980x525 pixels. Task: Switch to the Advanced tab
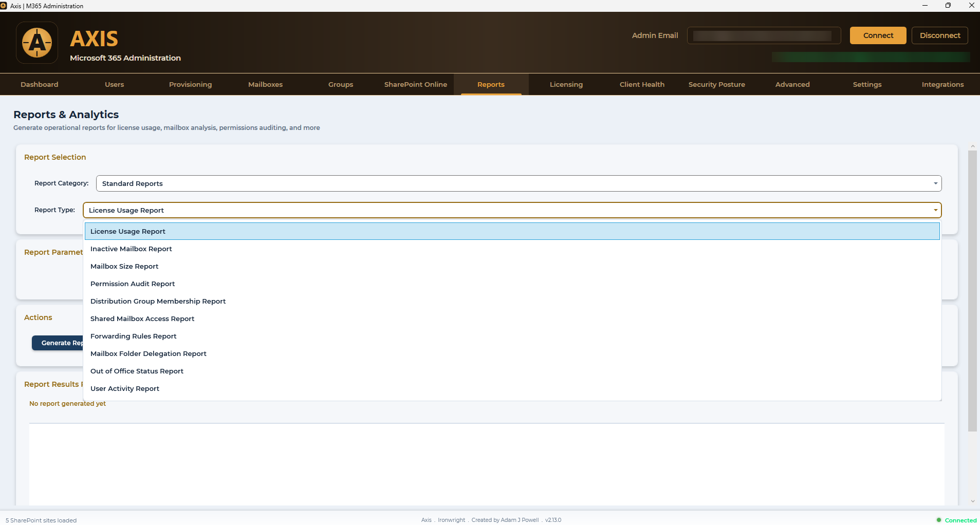click(792, 84)
